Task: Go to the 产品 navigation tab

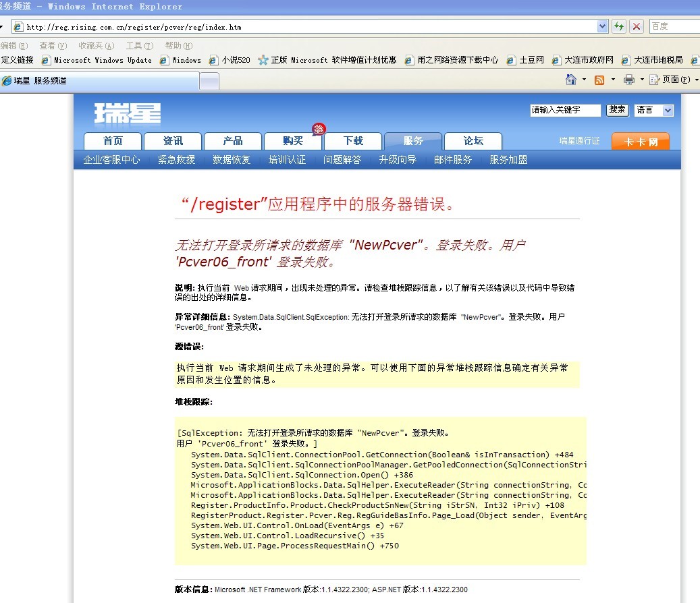Action: pyautogui.click(x=233, y=141)
